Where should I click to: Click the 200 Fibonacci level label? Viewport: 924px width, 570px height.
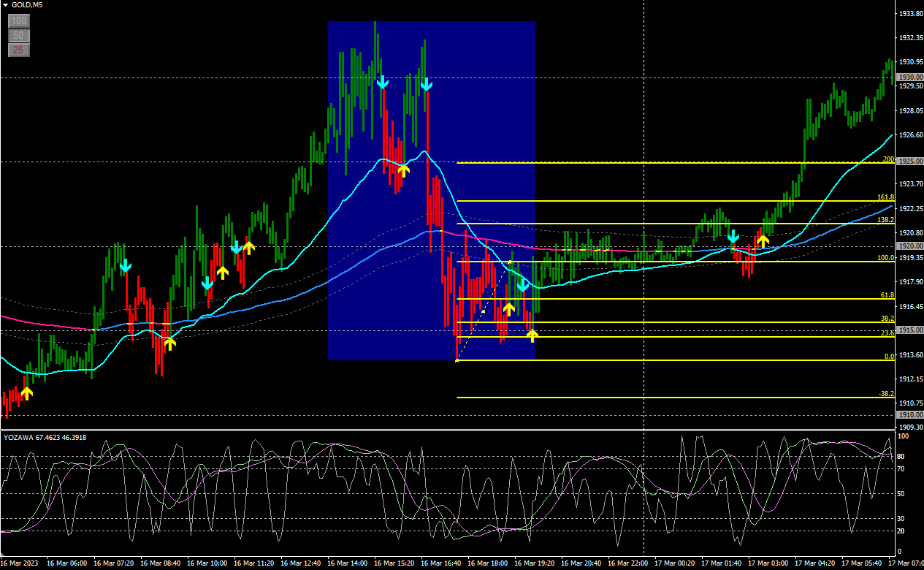[x=888, y=159]
